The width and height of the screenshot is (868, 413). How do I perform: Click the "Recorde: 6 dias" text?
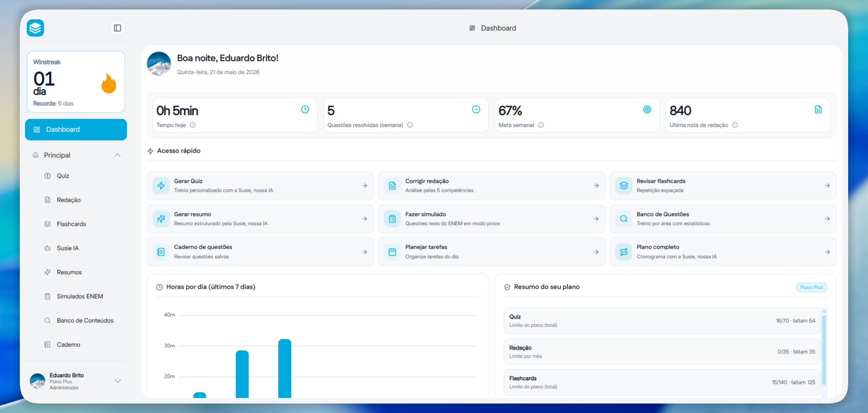coord(53,103)
